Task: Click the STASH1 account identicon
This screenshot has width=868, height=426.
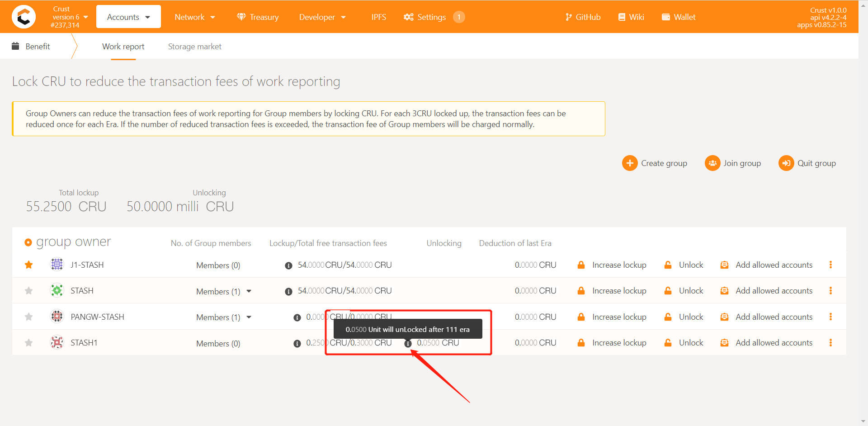Action: 57,342
